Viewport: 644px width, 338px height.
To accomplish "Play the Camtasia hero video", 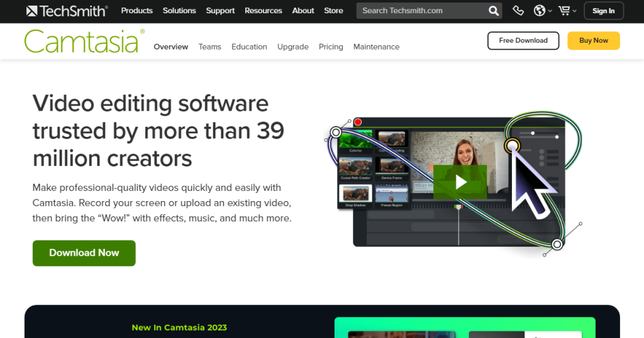I will pyautogui.click(x=460, y=182).
